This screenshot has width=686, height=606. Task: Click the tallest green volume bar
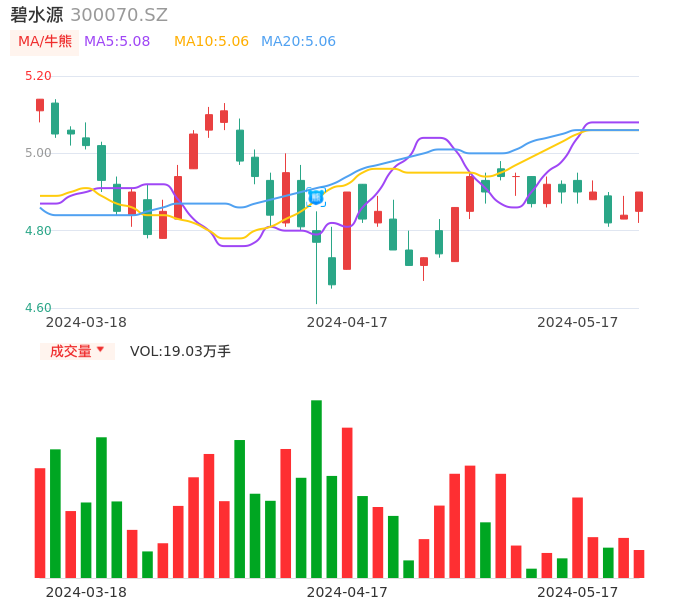point(316,488)
